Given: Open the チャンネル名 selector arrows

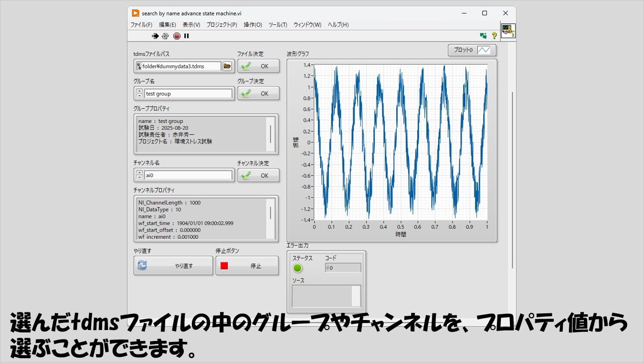Looking at the screenshot, I should 139,175.
